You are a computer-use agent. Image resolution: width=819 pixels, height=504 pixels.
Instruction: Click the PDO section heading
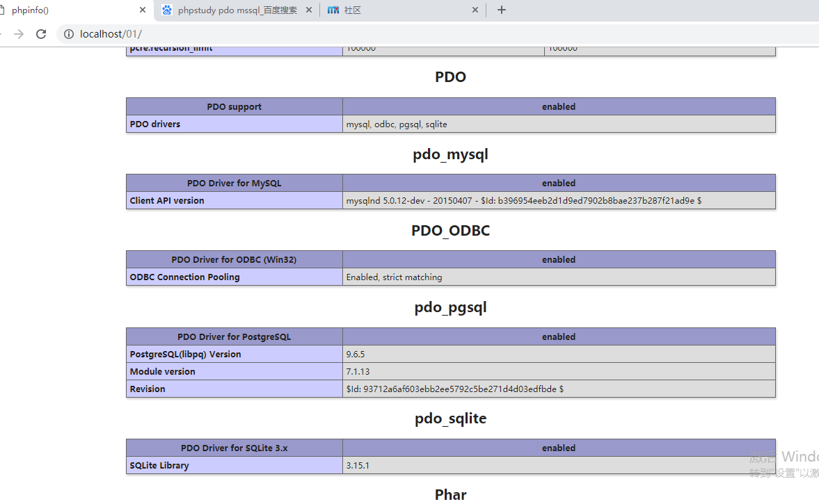click(450, 76)
